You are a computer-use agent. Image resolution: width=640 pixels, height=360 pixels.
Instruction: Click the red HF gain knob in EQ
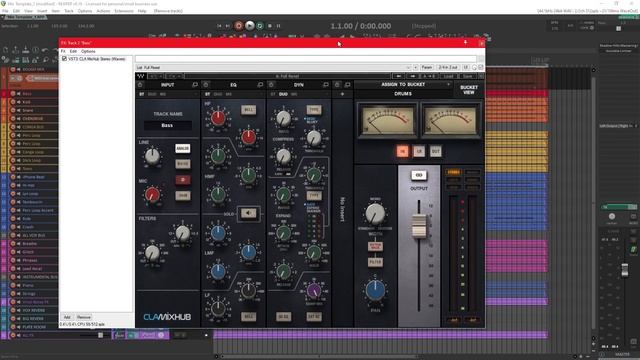218,118
